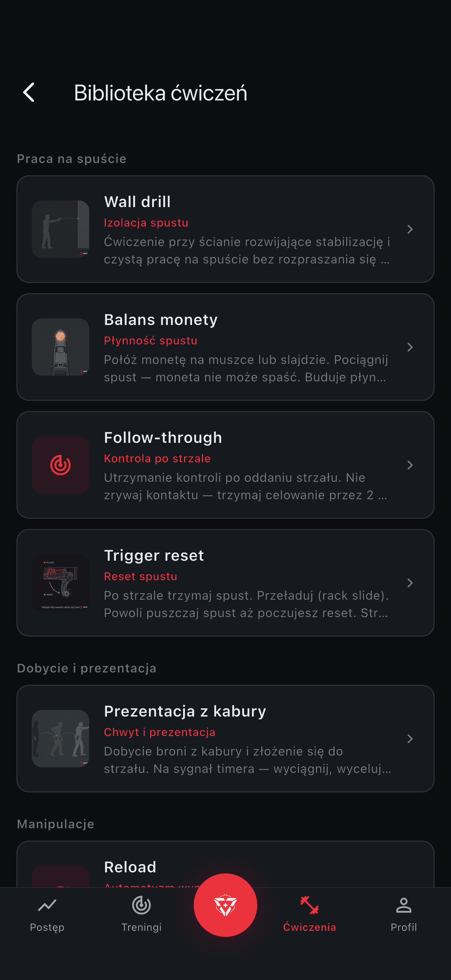Tap the back arrow icon
Screen dimensions: 451x980
(29, 93)
